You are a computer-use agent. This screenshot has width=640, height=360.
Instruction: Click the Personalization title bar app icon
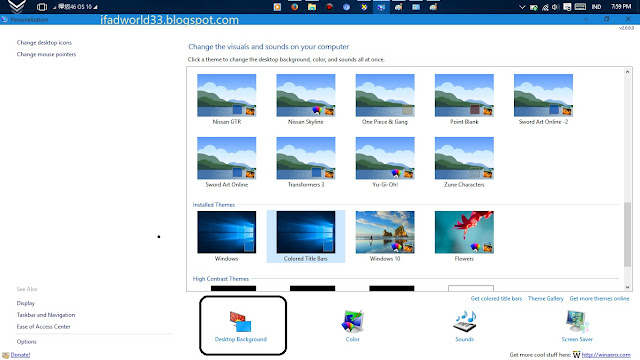[4, 19]
